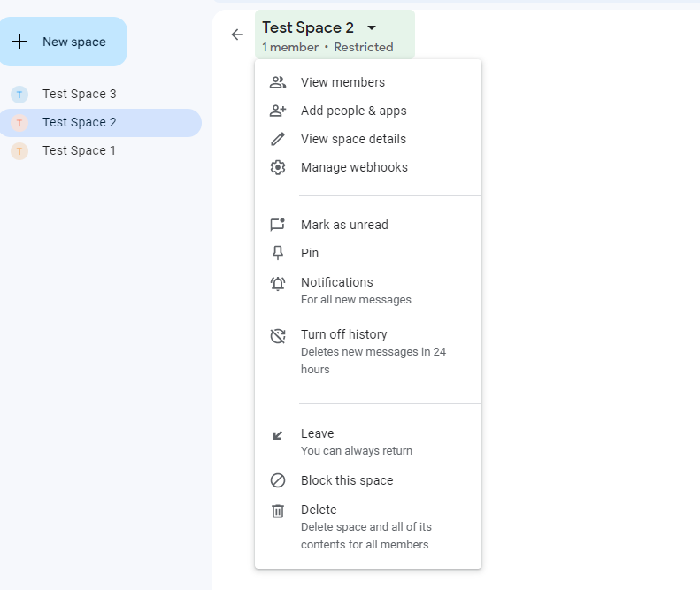Collapse the Test Space 2 dropdown arrow

[372, 28]
